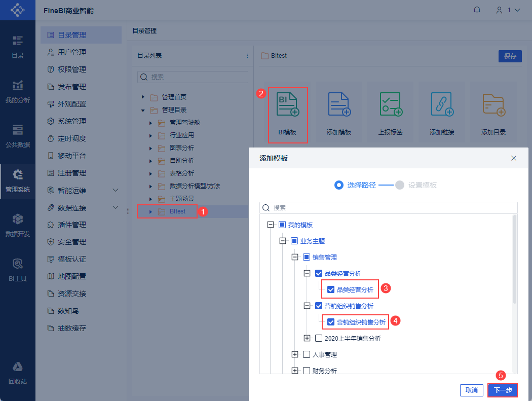Close the 添加模板 dialog
Image resolution: width=532 pixels, height=401 pixels.
pos(514,158)
